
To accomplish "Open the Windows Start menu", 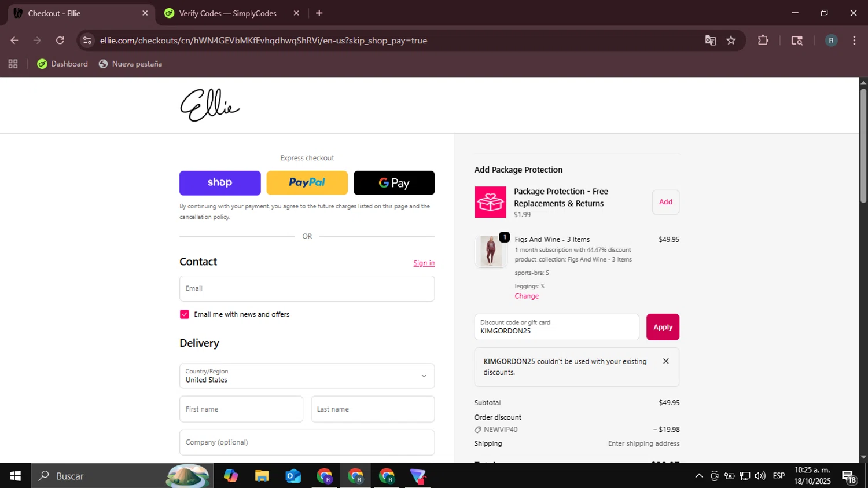I will (x=16, y=476).
